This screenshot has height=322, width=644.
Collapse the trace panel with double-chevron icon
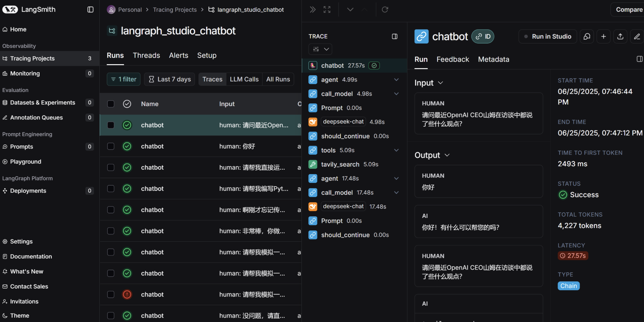tap(313, 9)
